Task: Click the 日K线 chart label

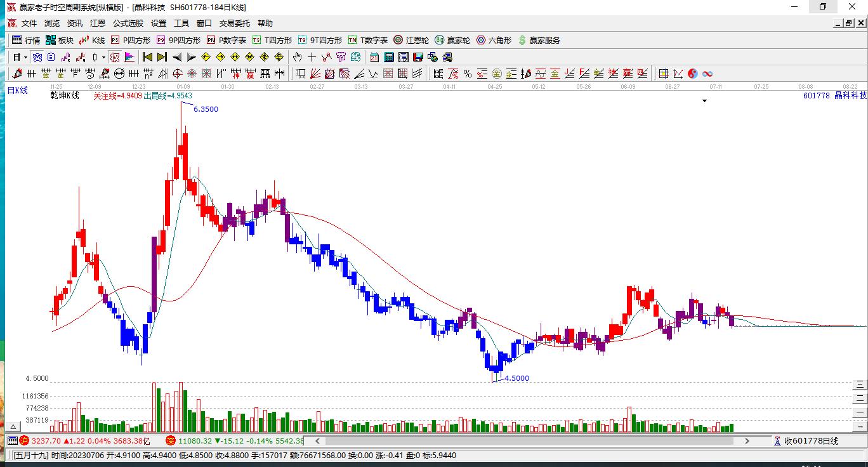Action: pyautogui.click(x=18, y=91)
